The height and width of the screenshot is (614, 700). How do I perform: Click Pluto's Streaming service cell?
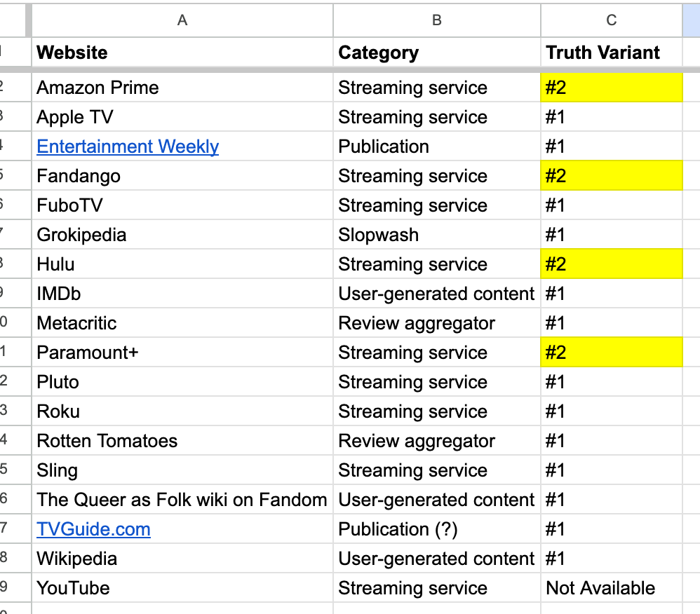436,382
